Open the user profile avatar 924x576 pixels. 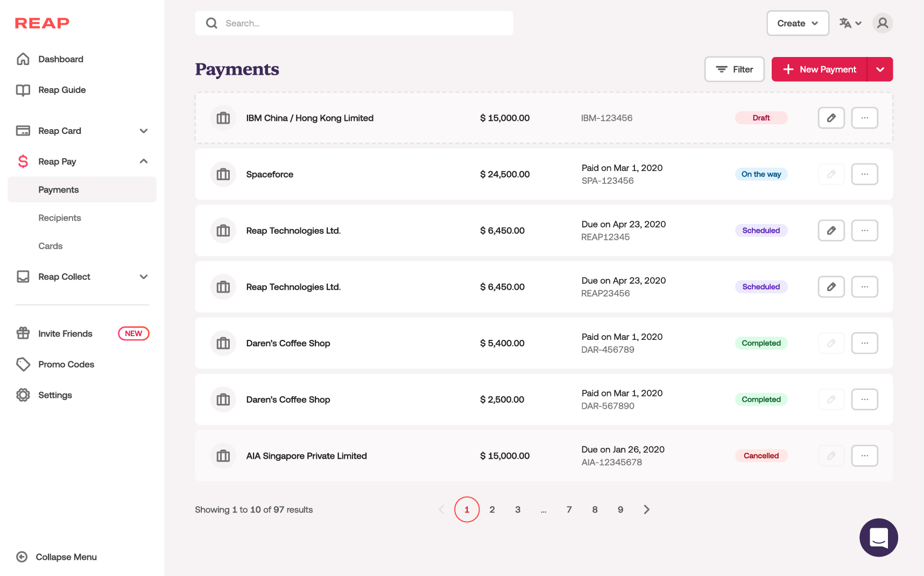click(883, 23)
